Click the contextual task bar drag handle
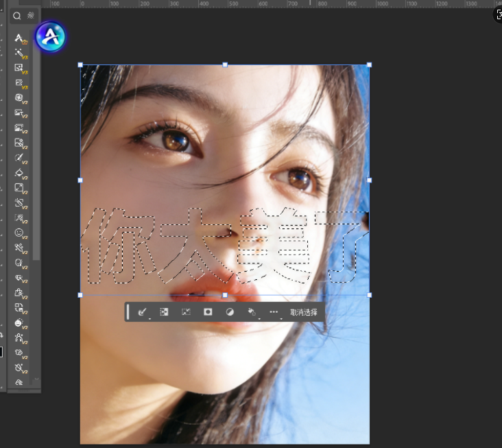This screenshot has height=448, width=502. 128,312
